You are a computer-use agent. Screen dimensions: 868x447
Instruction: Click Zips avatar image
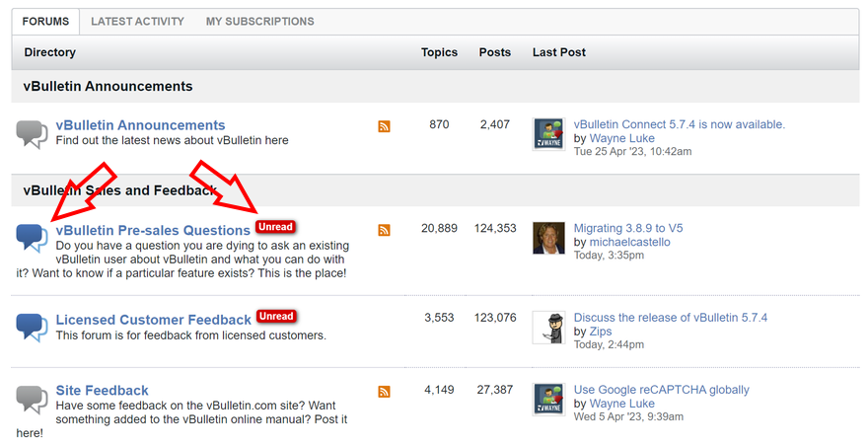coord(548,327)
